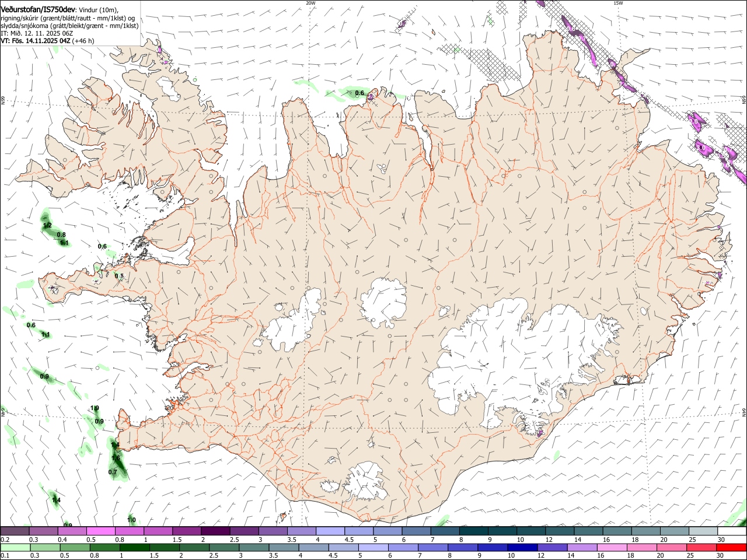Click the Mýrdalsjökull glacier near the south coast

click(x=365, y=481)
